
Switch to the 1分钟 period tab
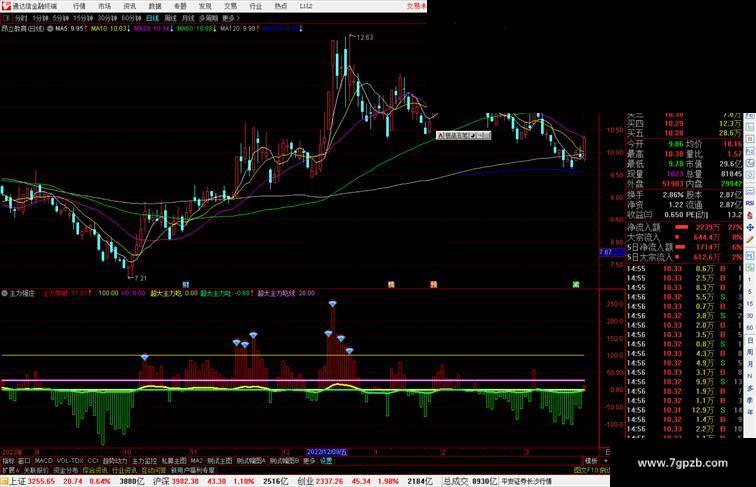point(40,18)
